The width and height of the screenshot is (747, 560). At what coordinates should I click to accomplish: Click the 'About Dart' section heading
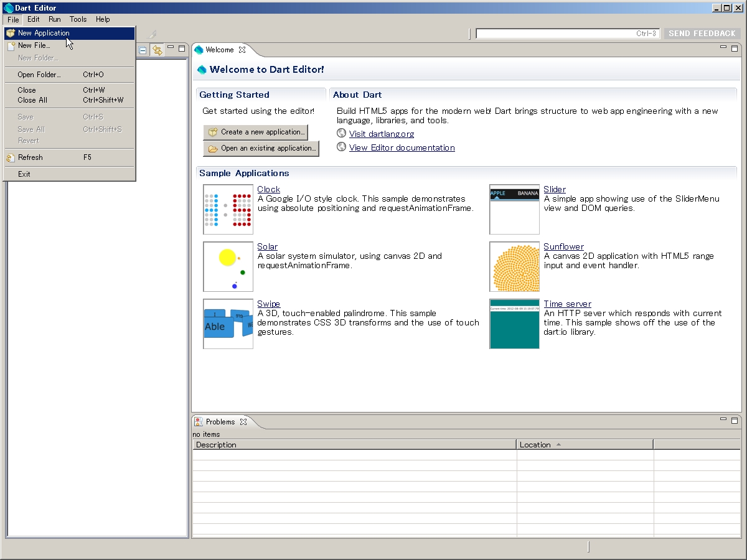[x=357, y=95]
